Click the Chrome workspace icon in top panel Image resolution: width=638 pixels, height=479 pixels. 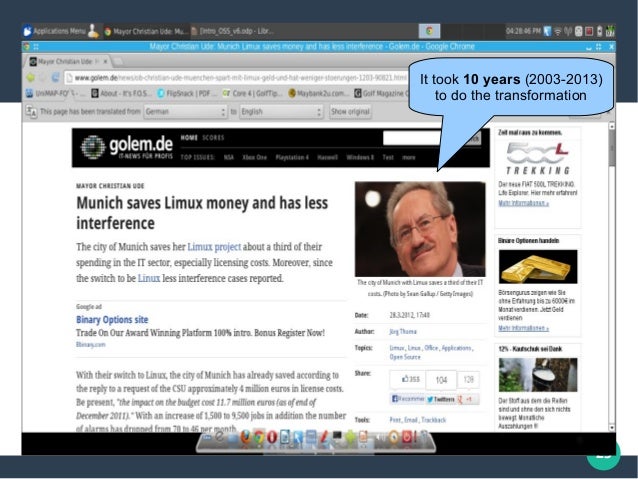coord(429,31)
